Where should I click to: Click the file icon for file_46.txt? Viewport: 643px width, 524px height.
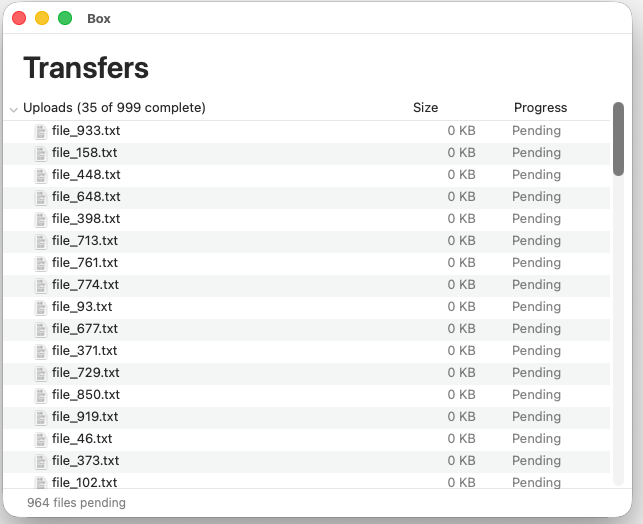point(41,440)
